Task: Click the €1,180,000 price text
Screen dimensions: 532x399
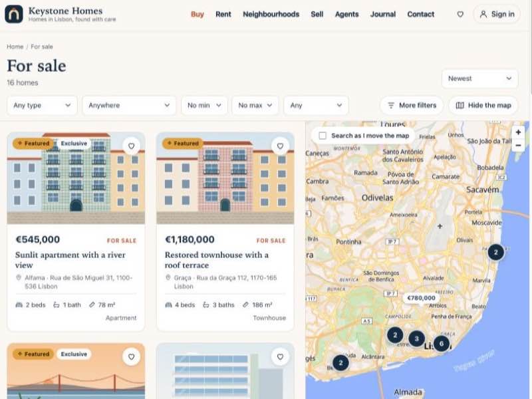Action: point(190,239)
